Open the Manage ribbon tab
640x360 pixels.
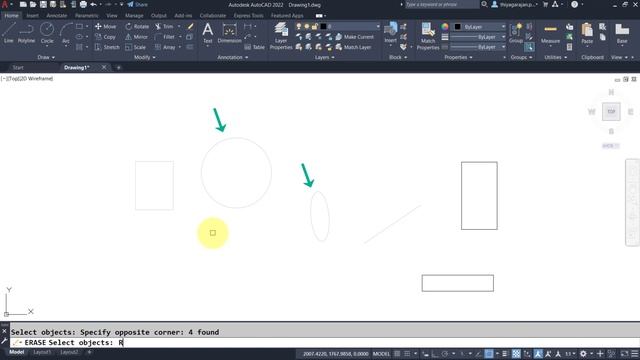click(x=134, y=16)
